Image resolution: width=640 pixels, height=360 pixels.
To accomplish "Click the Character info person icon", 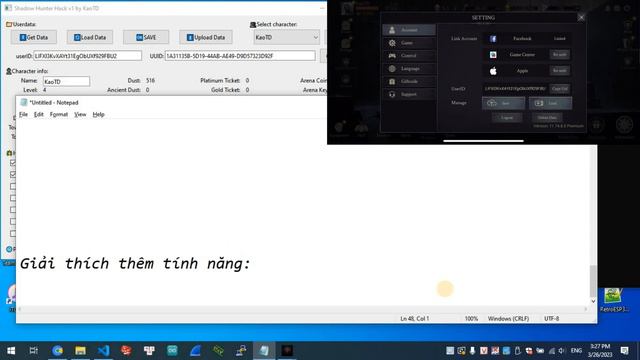I will tap(9, 71).
